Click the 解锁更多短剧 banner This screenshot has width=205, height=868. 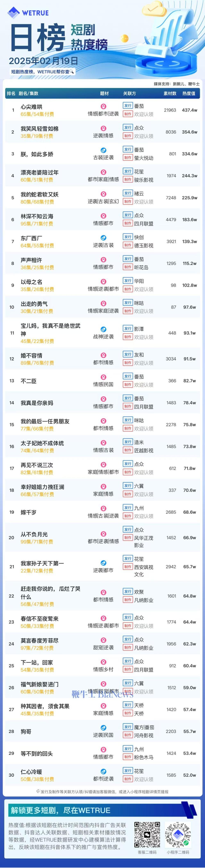click(x=60, y=810)
